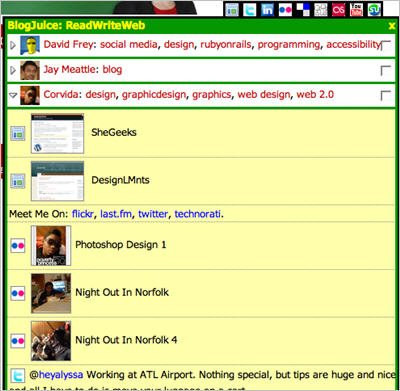
Task: Tick the checkbox in David Frey's row
Action: coord(386,45)
